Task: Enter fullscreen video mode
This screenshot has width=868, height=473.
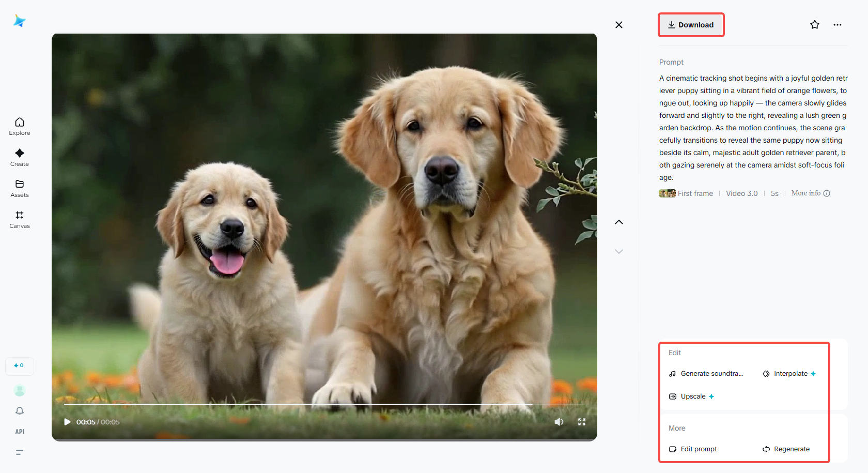Action: [582, 422]
